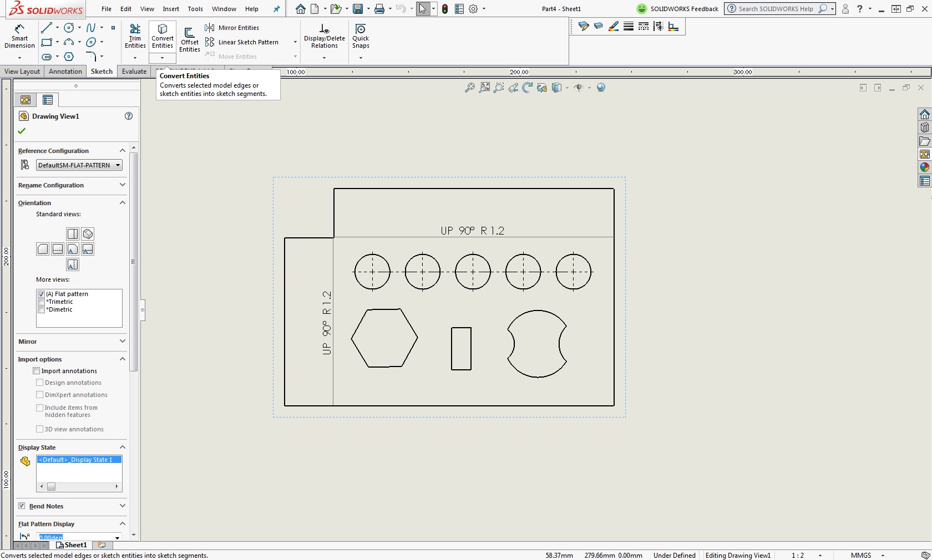The height and width of the screenshot is (560, 932).
Task: Open the Reference Configuration dropdown
Action: tap(79, 165)
